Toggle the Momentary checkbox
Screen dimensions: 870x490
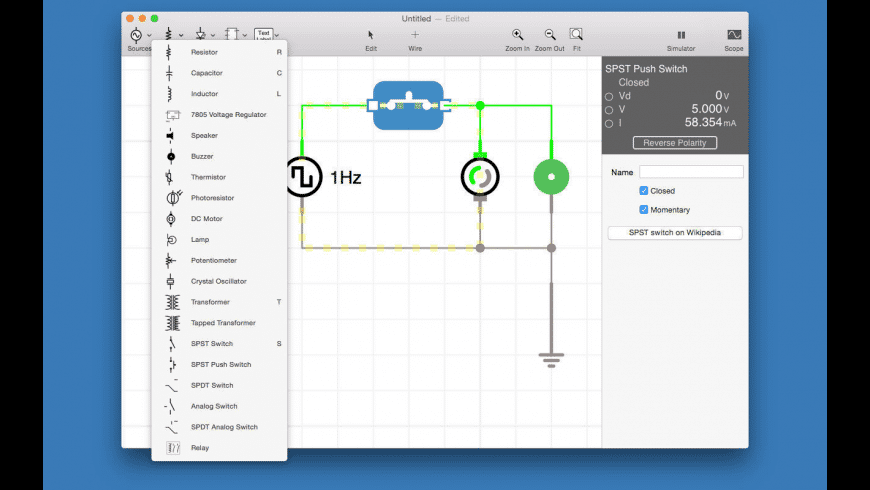click(644, 209)
